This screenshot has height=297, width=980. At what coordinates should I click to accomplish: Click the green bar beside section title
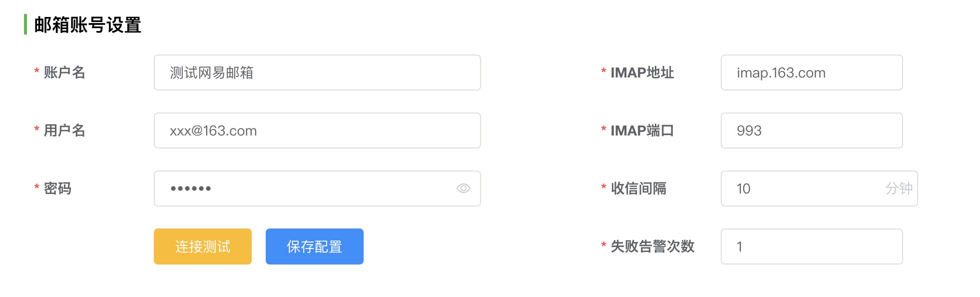(x=25, y=24)
